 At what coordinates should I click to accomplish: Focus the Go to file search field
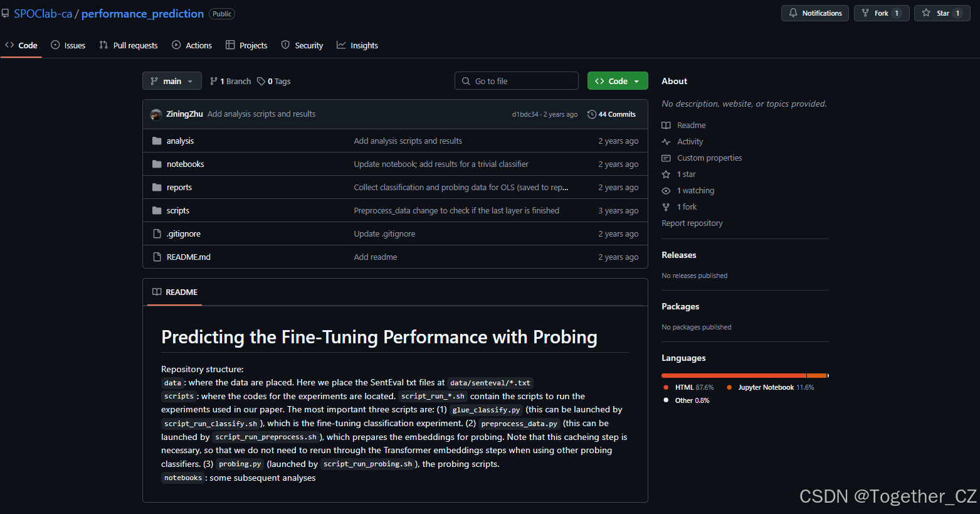(x=517, y=81)
